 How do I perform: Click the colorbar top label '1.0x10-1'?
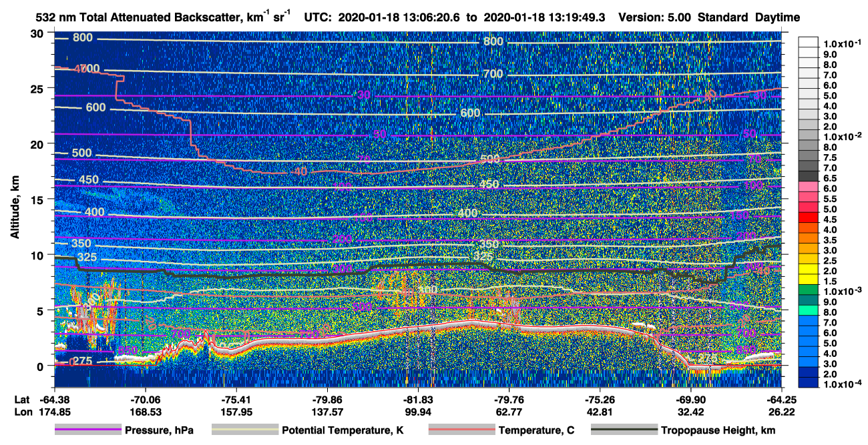point(843,43)
